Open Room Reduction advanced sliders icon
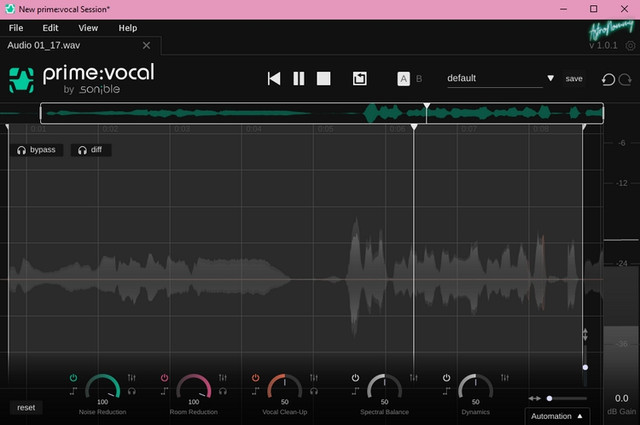This screenshot has height=425, width=640. point(222,378)
